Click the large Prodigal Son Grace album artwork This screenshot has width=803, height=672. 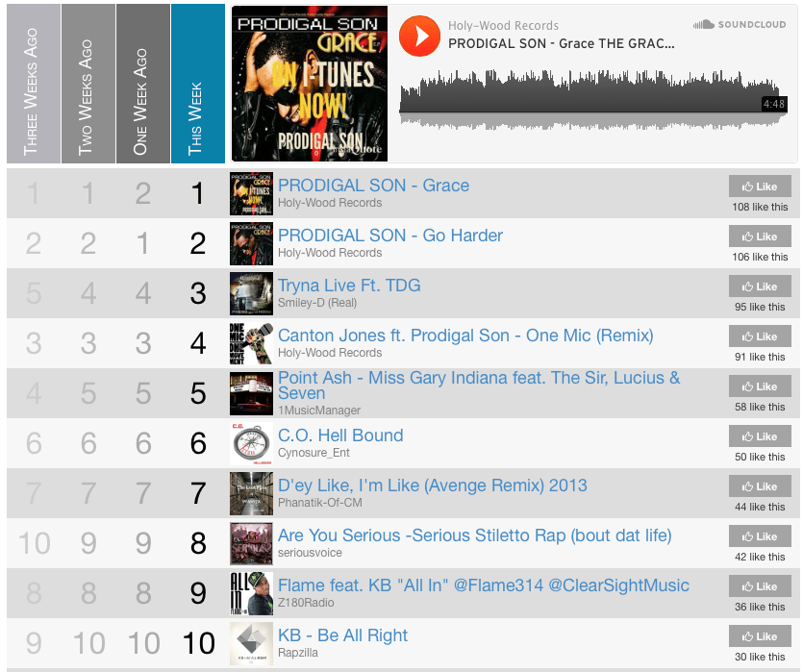[310, 84]
